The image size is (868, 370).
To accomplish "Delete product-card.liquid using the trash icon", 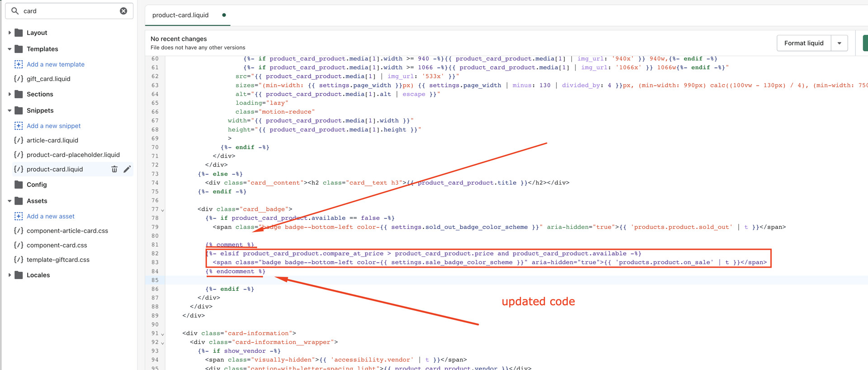I will tap(114, 169).
